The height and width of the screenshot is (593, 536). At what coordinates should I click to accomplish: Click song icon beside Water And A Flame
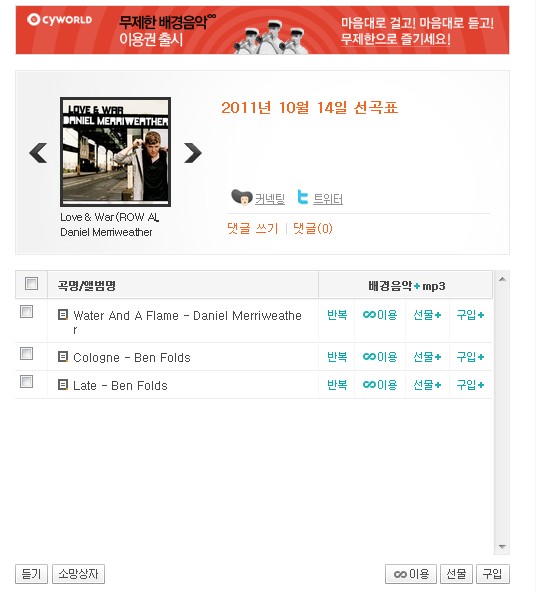pyautogui.click(x=63, y=314)
